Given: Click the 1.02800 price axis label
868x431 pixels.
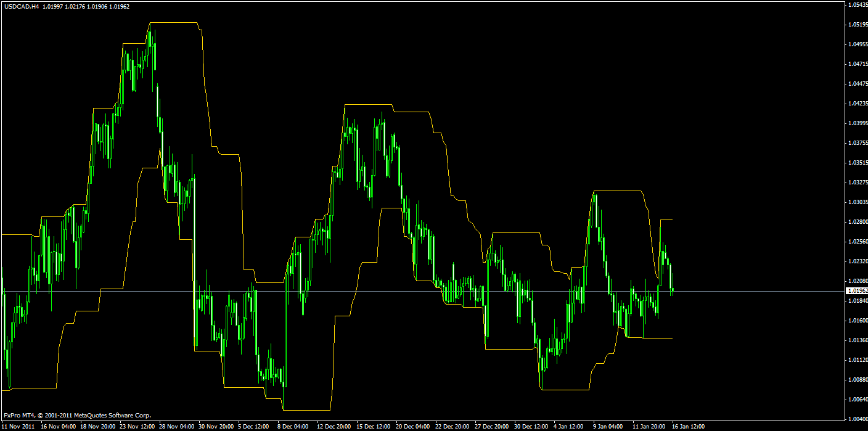Looking at the screenshot, I should [858, 222].
